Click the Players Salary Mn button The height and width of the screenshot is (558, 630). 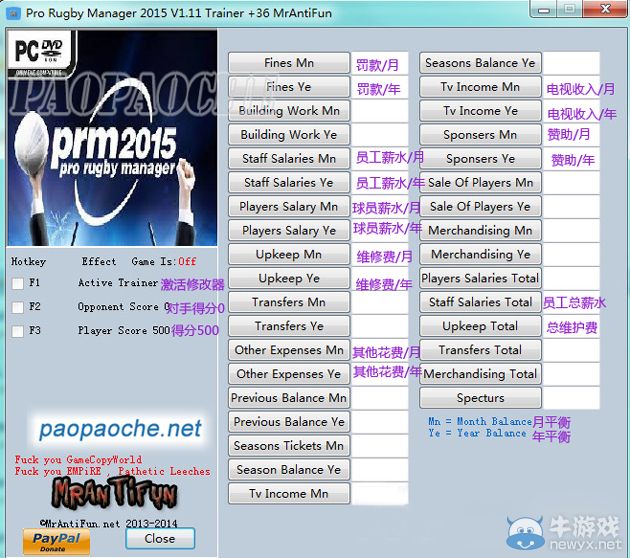tap(289, 206)
